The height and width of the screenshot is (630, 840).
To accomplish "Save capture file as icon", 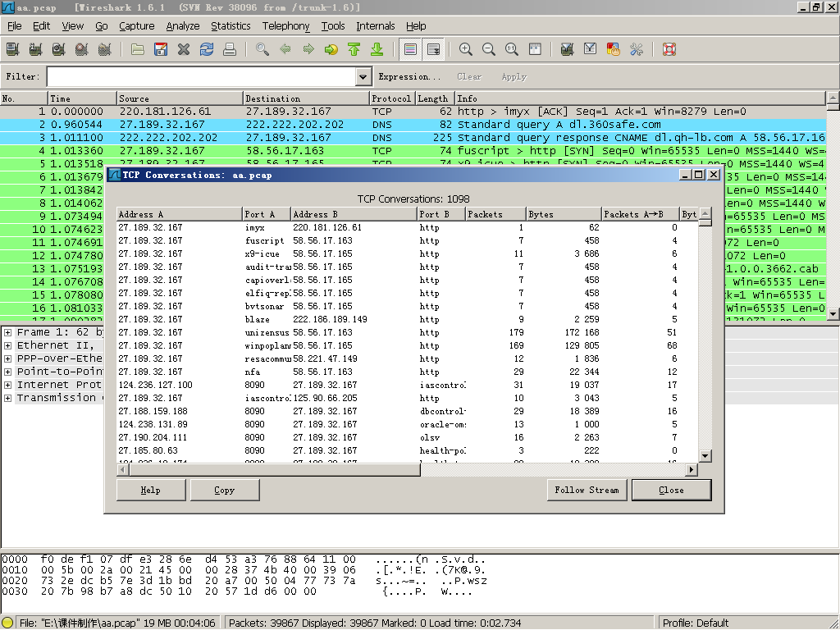I will [x=161, y=50].
